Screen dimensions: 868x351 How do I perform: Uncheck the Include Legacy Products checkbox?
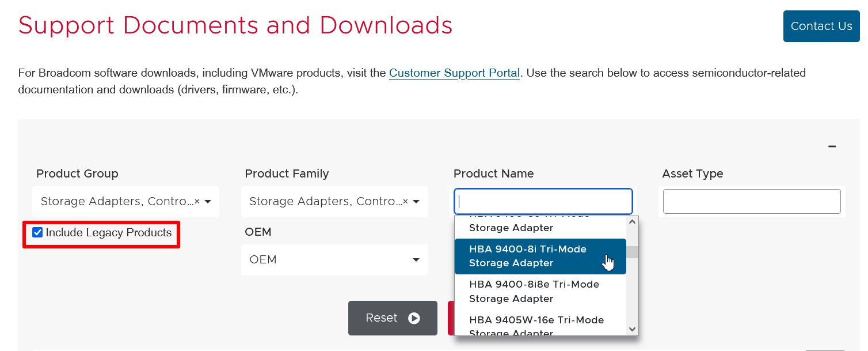pos(38,233)
